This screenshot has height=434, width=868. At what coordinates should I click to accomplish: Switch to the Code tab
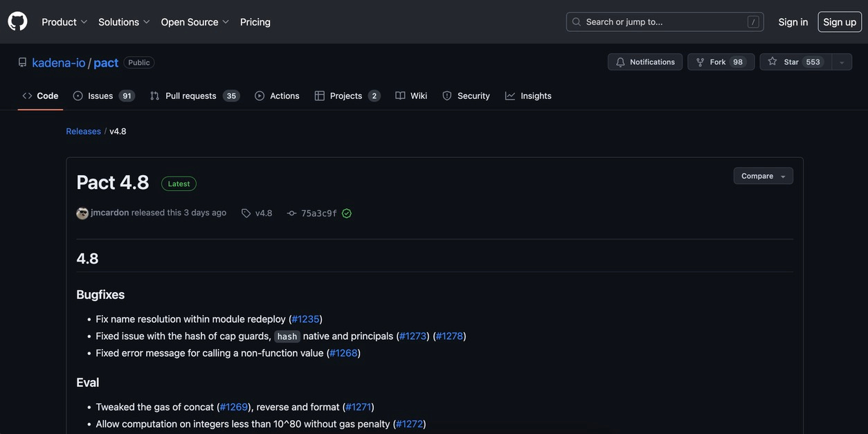(40, 96)
